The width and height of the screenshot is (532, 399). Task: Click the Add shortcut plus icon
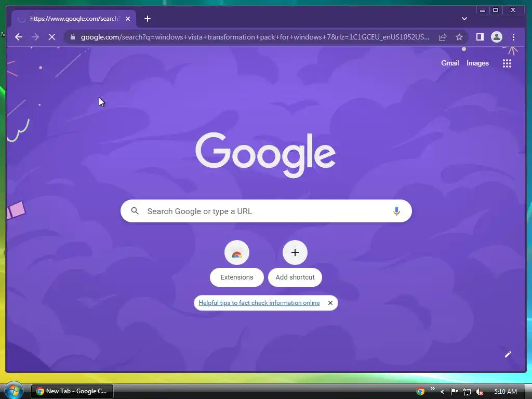(x=295, y=252)
